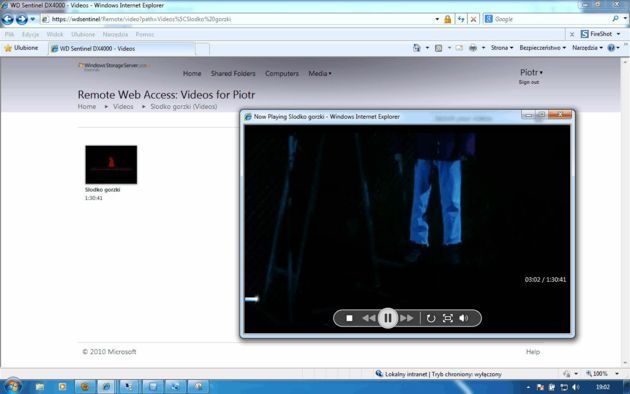Mute the video player volume
This screenshot has height=394, width=630.
[464, 318]
